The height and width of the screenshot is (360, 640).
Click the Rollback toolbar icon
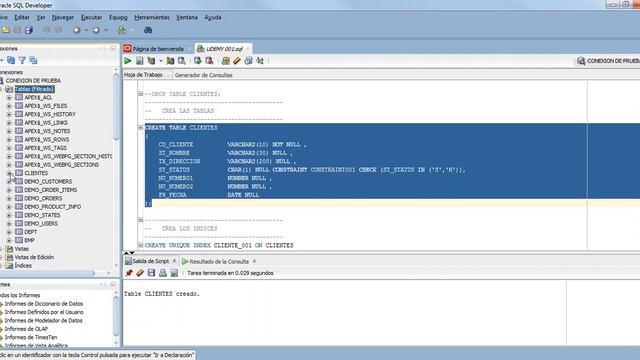tap(209, 61)
